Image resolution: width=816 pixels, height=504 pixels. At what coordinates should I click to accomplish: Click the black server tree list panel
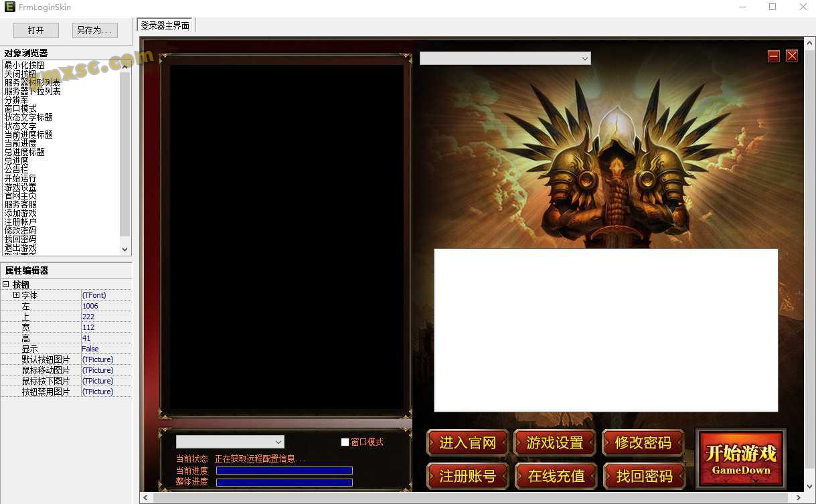(287, 236)
